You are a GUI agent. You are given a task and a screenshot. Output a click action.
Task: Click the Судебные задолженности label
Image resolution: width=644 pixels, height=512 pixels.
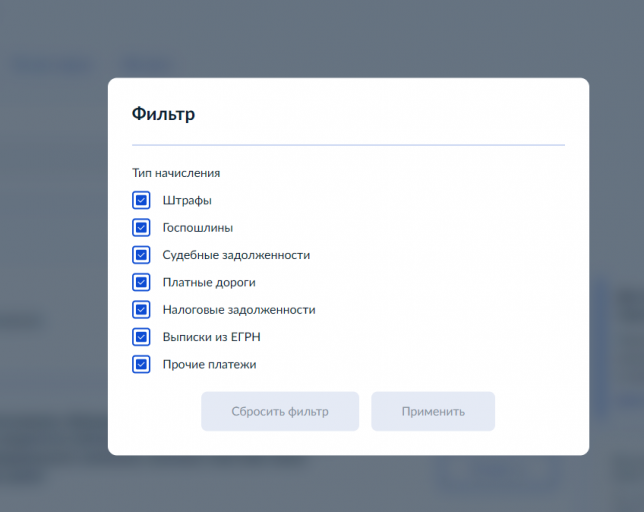click(x=236, y=255)
